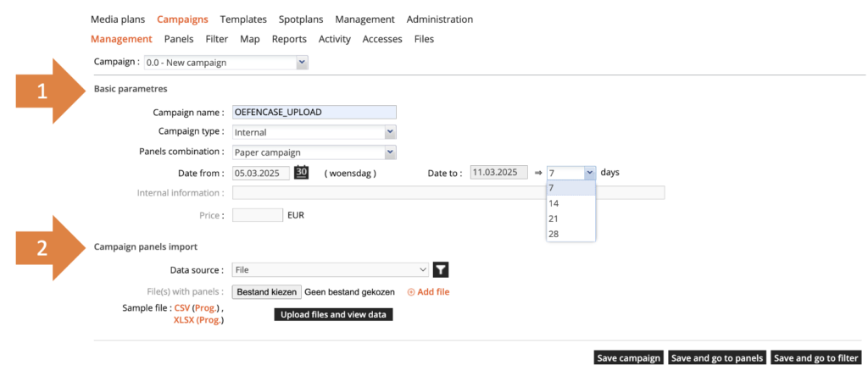Image resolution: width=868 pixels, height=376 pixels.
Task: Click Save and go to filter
Action: [816, 358]
